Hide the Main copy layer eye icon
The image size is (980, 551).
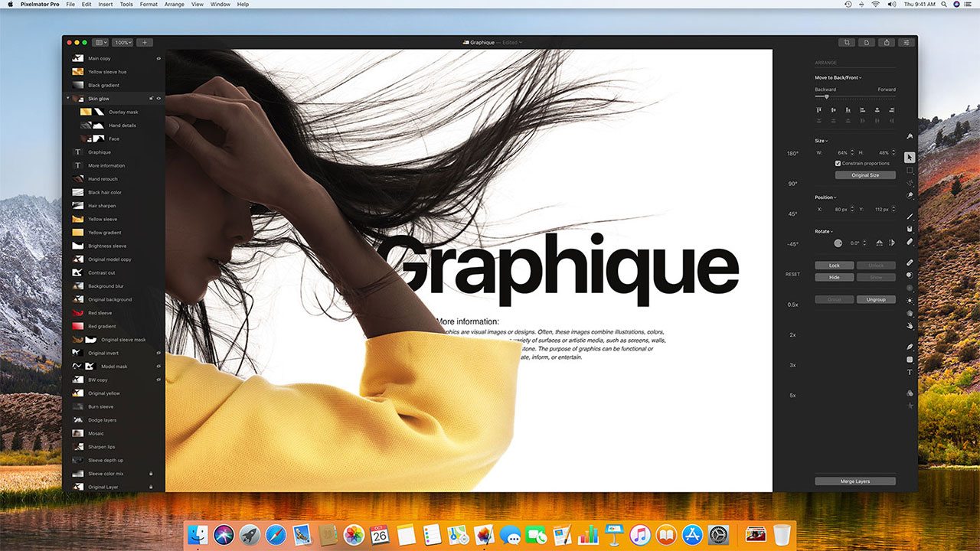pyautogui.click(x=158, y=58)
